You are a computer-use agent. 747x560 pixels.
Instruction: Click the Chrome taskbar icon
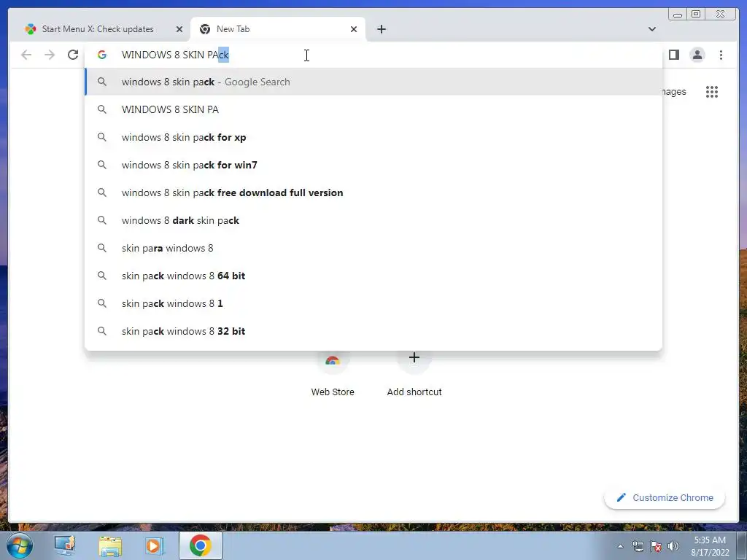(201, 545)
